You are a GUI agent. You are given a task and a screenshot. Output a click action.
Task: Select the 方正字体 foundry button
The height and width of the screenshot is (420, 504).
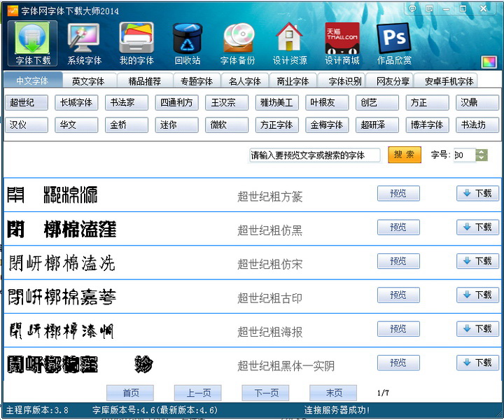point(277,125)
